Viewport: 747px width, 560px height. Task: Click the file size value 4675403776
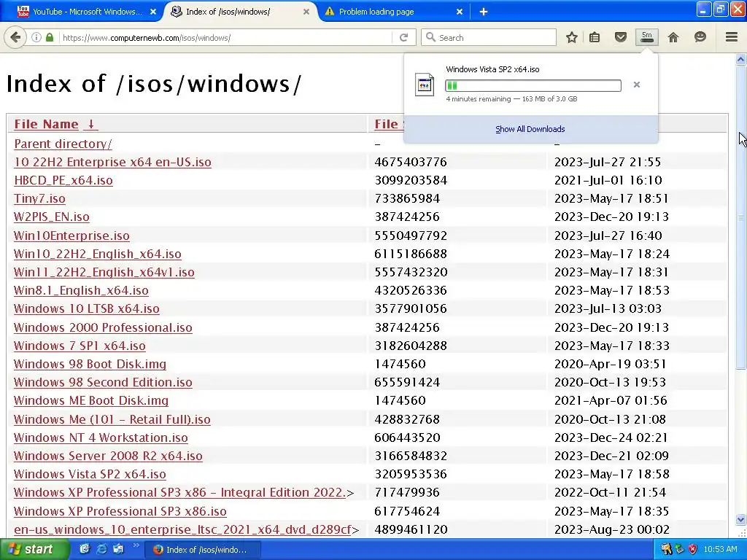click(411, 162)
